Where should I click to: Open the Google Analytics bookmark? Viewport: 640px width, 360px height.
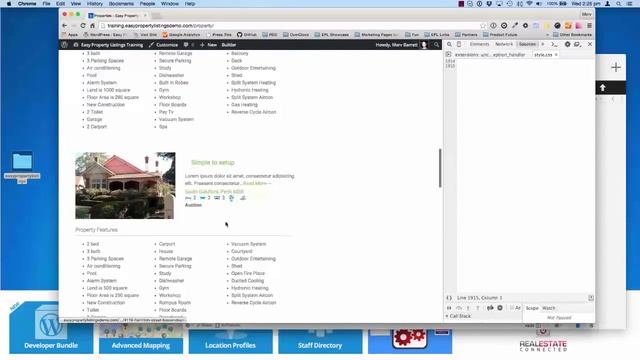coord(181,35)
